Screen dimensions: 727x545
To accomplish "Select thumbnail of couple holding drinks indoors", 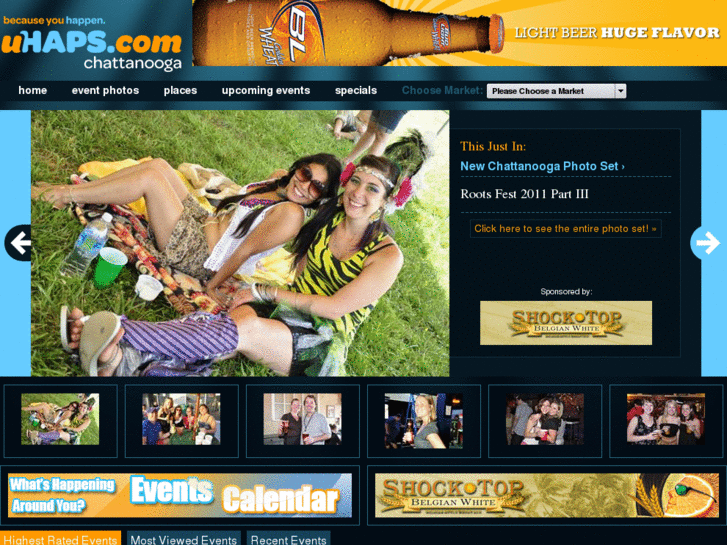I will pos(302,419).
